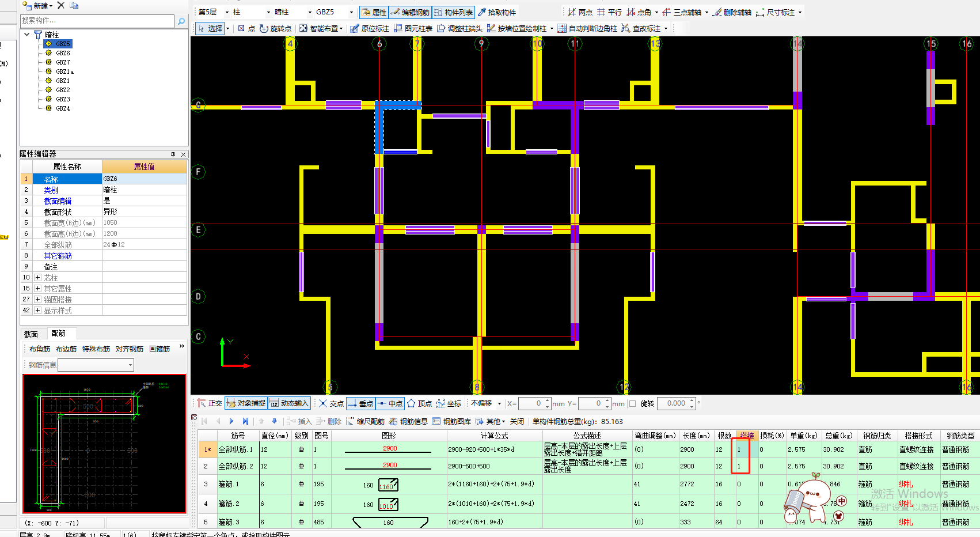This screenshot has height=537, width=980.
Task: Switch to the 截面 tab
Action: tap(31, 334)
